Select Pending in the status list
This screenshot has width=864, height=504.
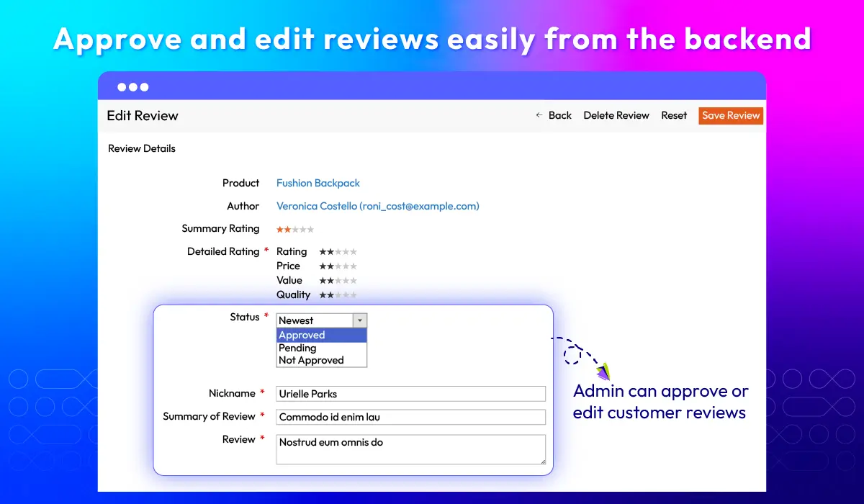[321, 348]
